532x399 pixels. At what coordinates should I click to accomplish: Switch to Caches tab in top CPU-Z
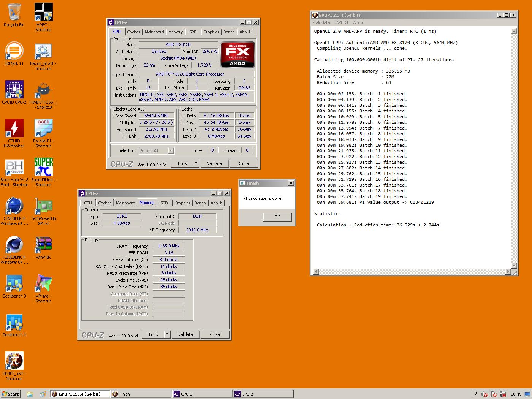[x=134, y=32]
